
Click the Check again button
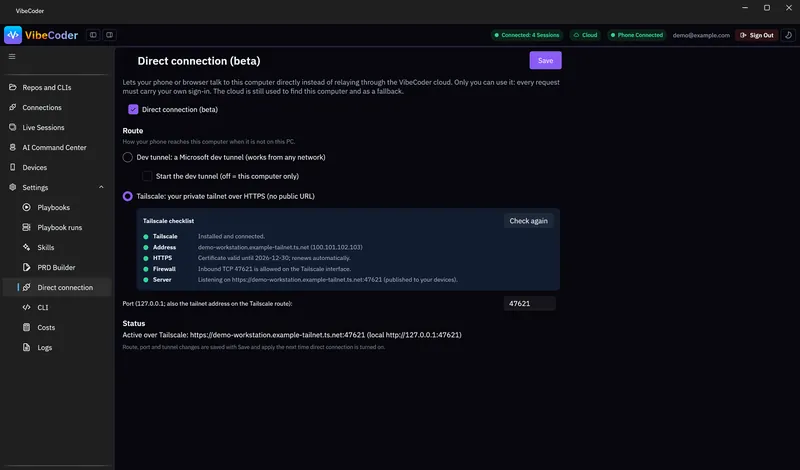point(529,221)
